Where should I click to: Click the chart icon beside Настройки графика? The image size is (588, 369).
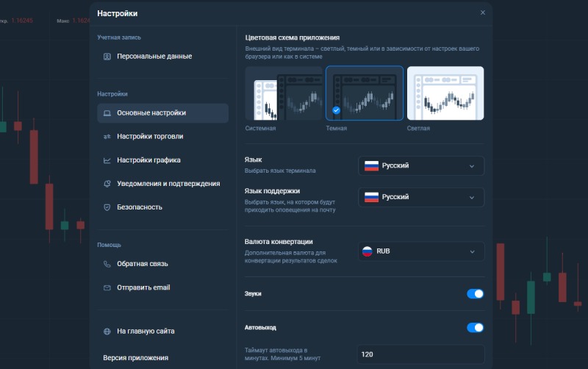click(107, 160)
